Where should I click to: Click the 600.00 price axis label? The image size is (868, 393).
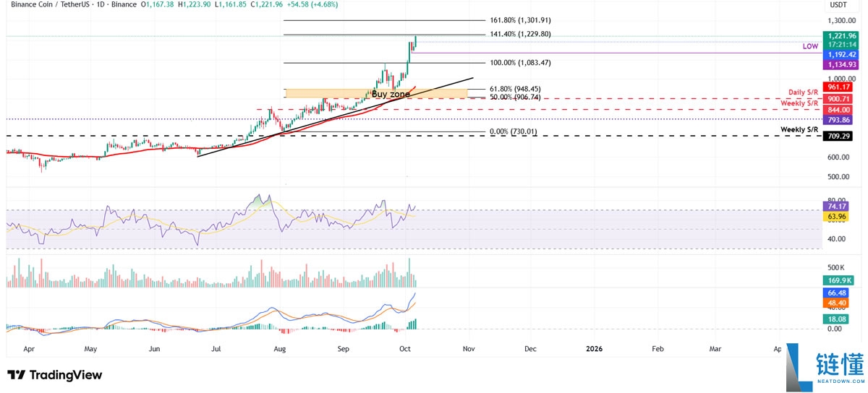pos(839,157)
